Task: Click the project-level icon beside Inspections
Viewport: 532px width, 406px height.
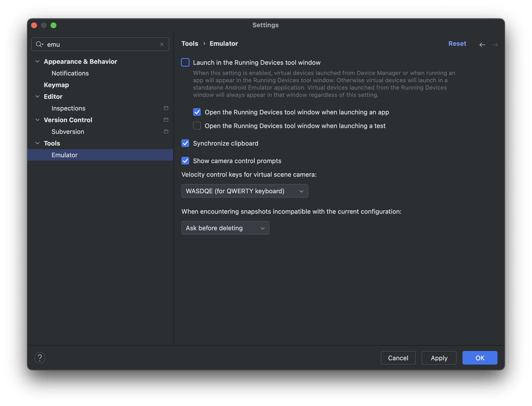Action: pyautogui.click(x=166, y=108)
